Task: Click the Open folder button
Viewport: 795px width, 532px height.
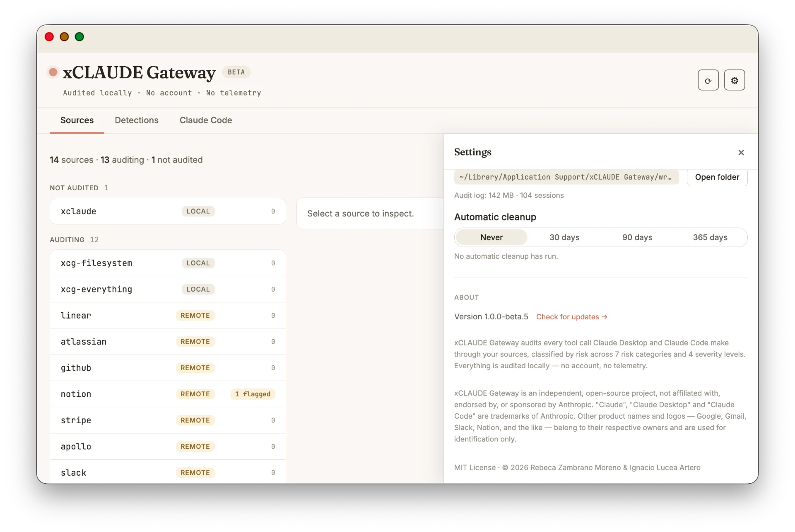Action: coord(717,177)
